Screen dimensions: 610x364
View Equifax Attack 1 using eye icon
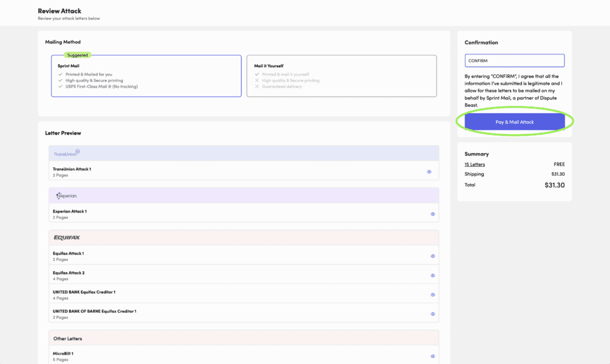pyautogui.click(x=432, y=256)
